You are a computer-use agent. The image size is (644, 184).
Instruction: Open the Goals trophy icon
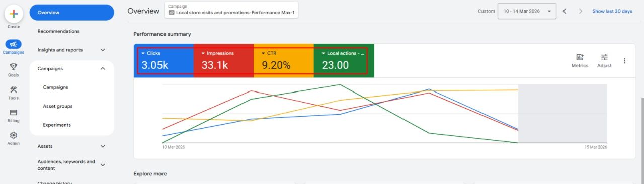[x=14, y=67]
